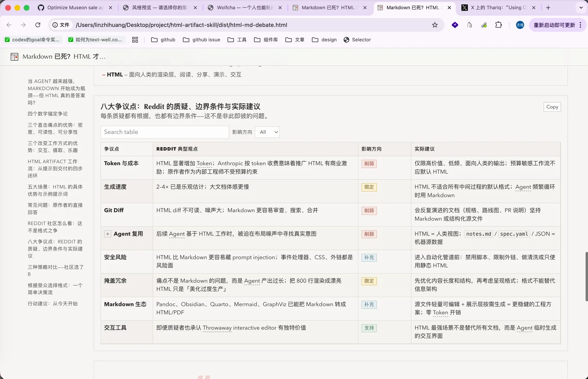
Task: Click the spec.yaml code label
Action: pos(514,234)
